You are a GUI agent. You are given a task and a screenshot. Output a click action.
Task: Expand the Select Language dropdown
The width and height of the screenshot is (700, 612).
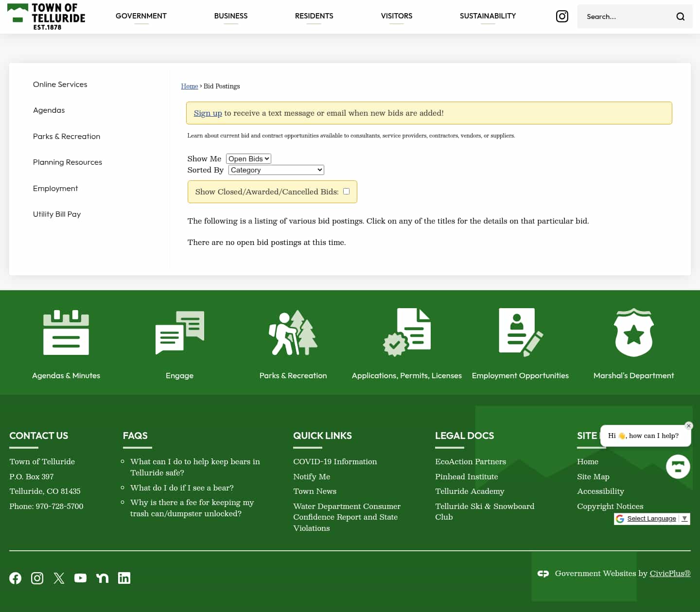point(652,519)
